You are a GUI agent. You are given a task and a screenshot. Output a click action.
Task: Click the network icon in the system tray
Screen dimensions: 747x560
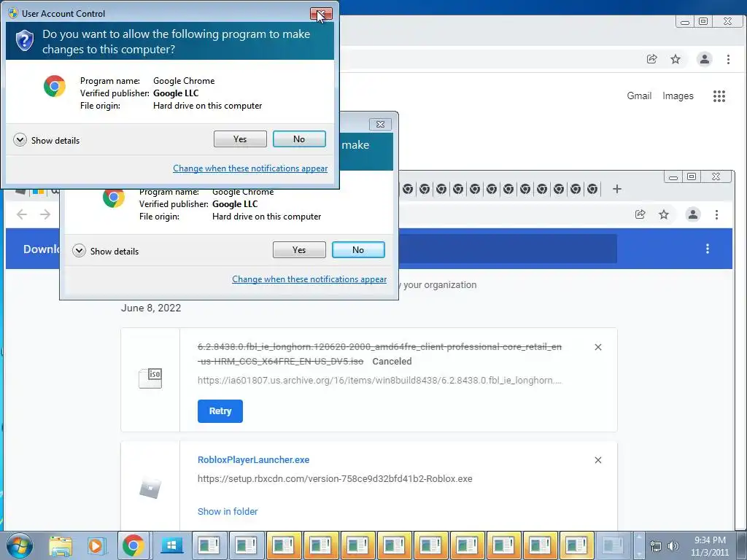pos(656,546)
